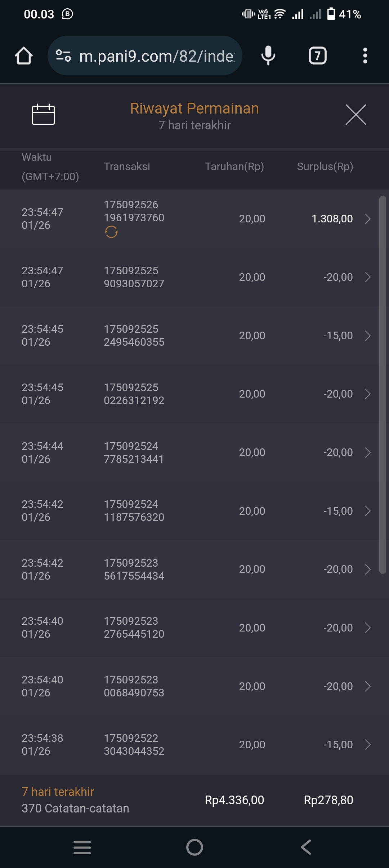Expand chevron for transaction ending 3043044352
389x868 pixels.
tap(368, 745)
